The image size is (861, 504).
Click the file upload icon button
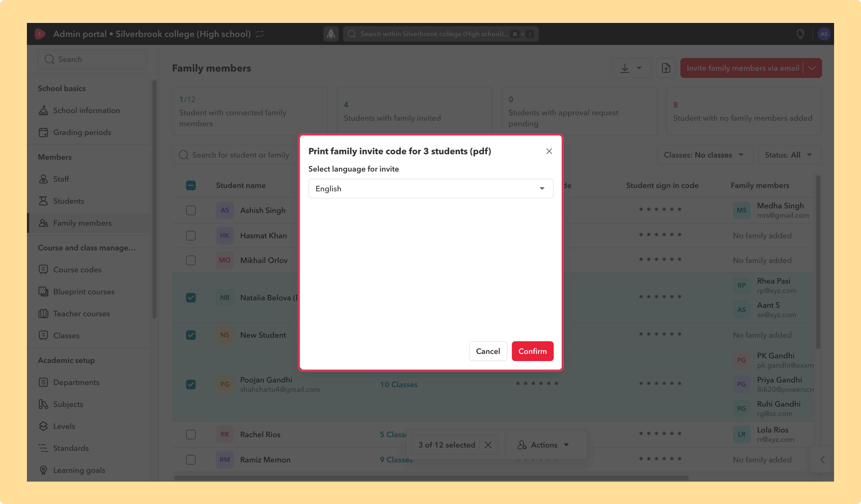click(666, 68)
